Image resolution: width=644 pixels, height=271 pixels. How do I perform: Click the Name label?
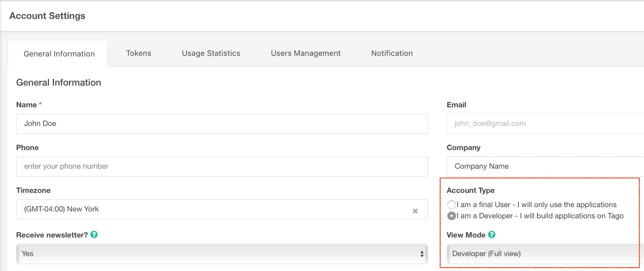(x=26, y=105)
